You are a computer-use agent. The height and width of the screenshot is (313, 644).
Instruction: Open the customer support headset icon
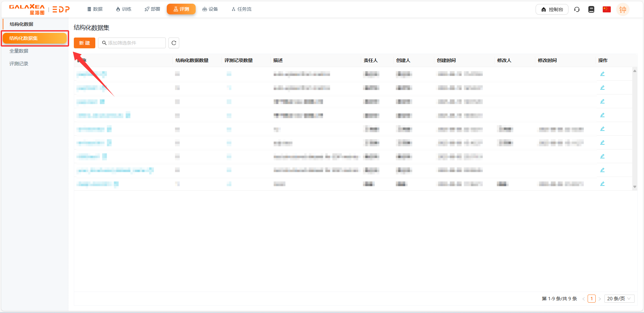577,9
